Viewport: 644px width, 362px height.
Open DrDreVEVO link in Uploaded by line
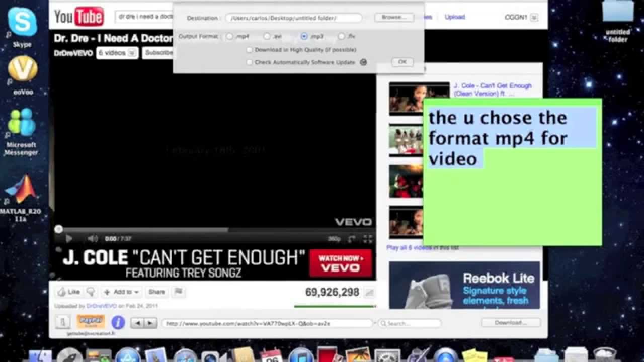point(101,306)
